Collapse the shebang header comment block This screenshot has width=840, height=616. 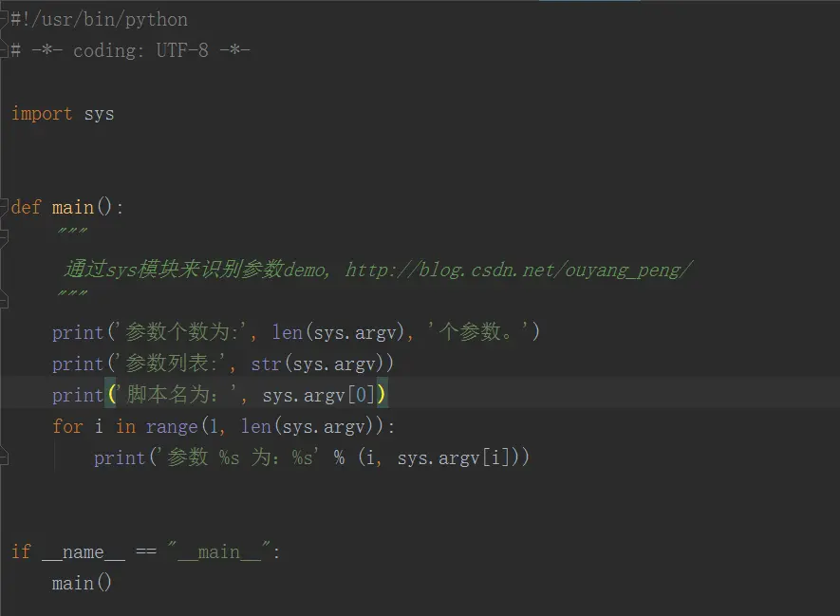pyautogui.click(x=4, y=19)
